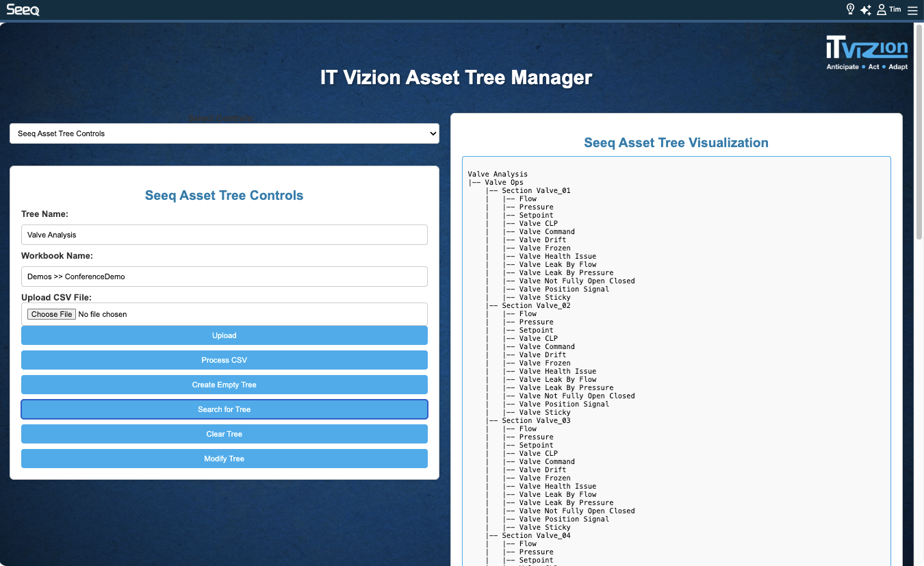Focus the Tree Name input field

pos(224,235)
